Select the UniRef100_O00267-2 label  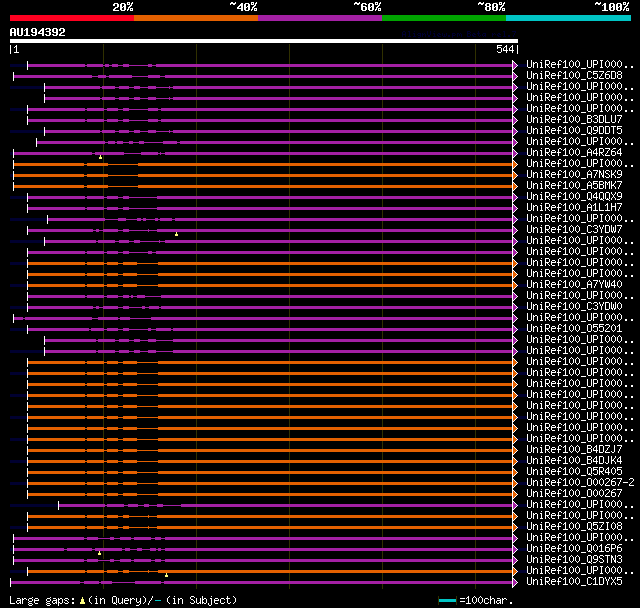tap(580, 482)
